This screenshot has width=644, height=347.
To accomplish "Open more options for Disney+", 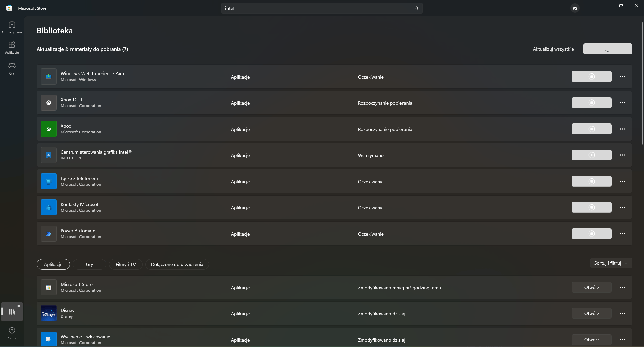I will tap(623, 313).
